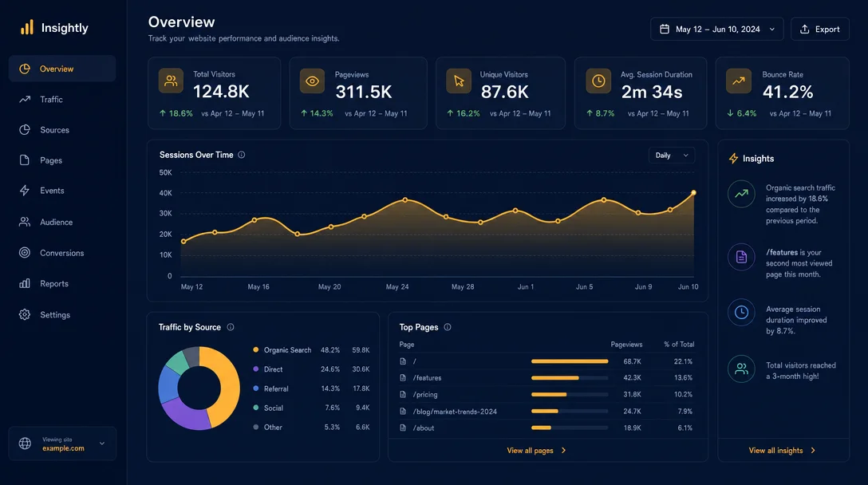Screen dimensions: 868x485
Task: Open the Overview section in sidebar
Action: [62, 69]
